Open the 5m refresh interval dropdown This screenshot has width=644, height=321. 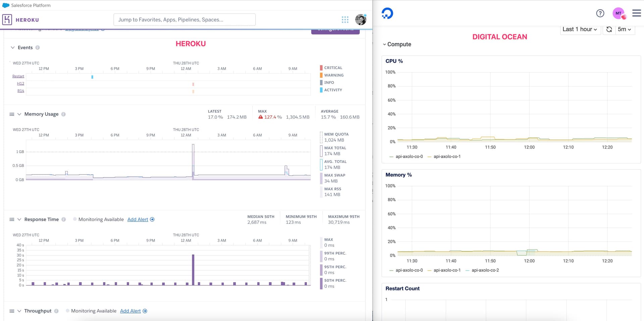(x=625, y=29)
